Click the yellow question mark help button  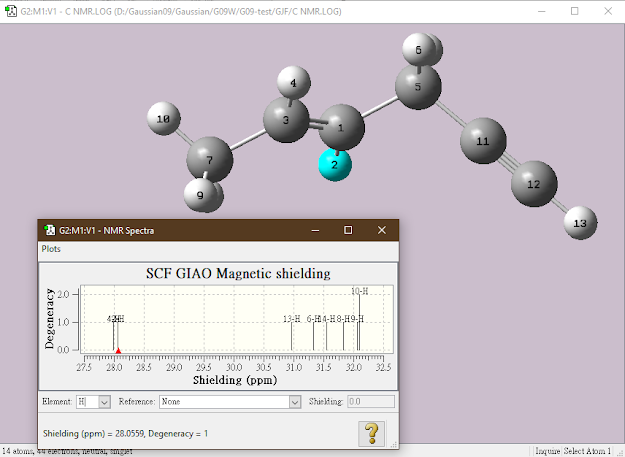(x=371, y=433)
